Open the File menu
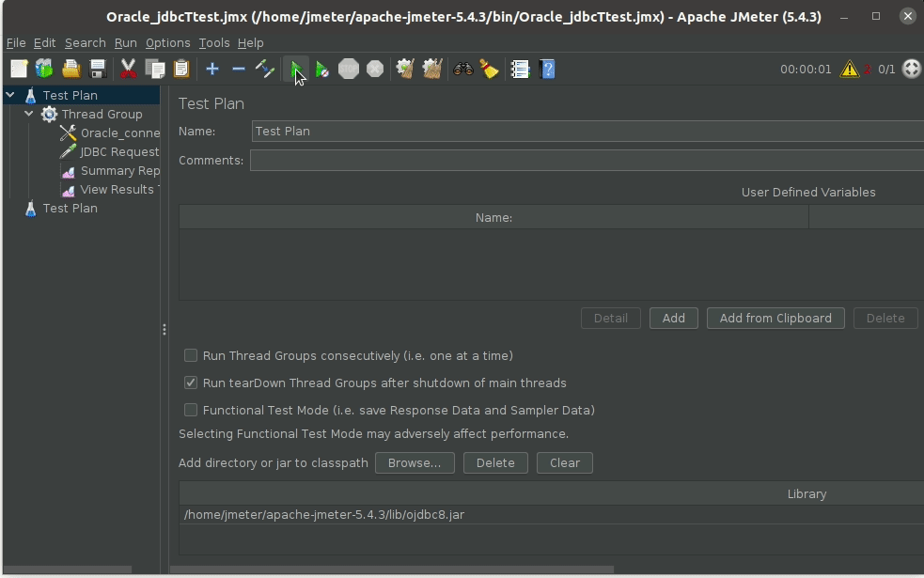The width and height of the screenshot is (924, 578). click(x=16, y=43)
